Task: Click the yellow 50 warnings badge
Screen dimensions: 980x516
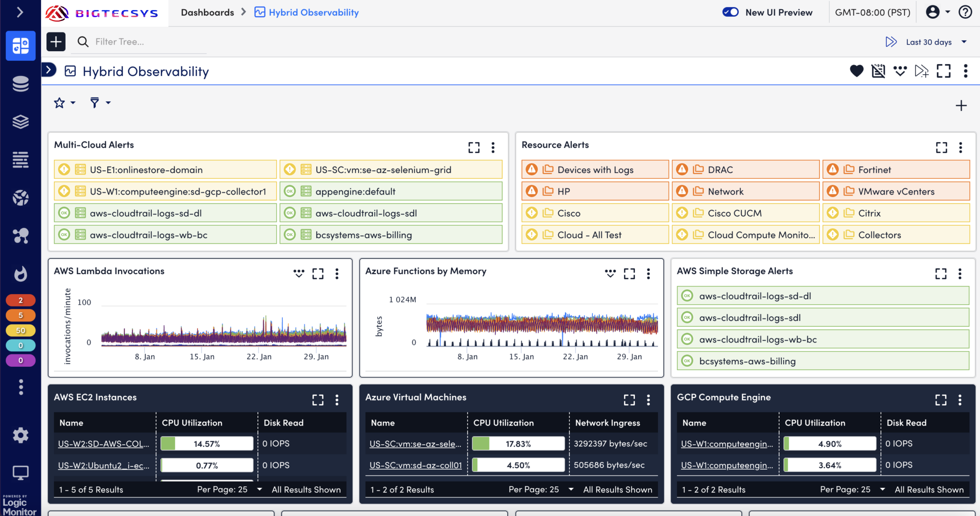Action: 21,330
